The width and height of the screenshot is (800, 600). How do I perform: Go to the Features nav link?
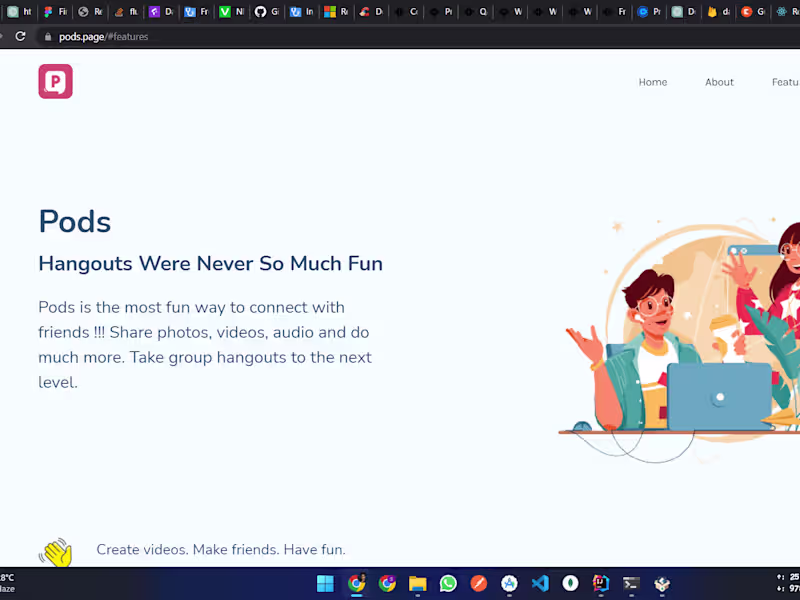[x=786, y=82]
